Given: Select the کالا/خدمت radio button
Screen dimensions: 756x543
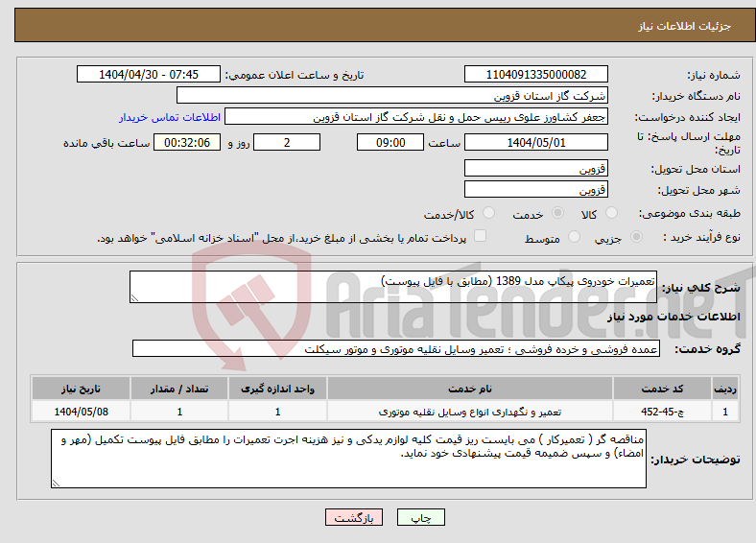Looking at the screenshot, I should tap(488, 213).
